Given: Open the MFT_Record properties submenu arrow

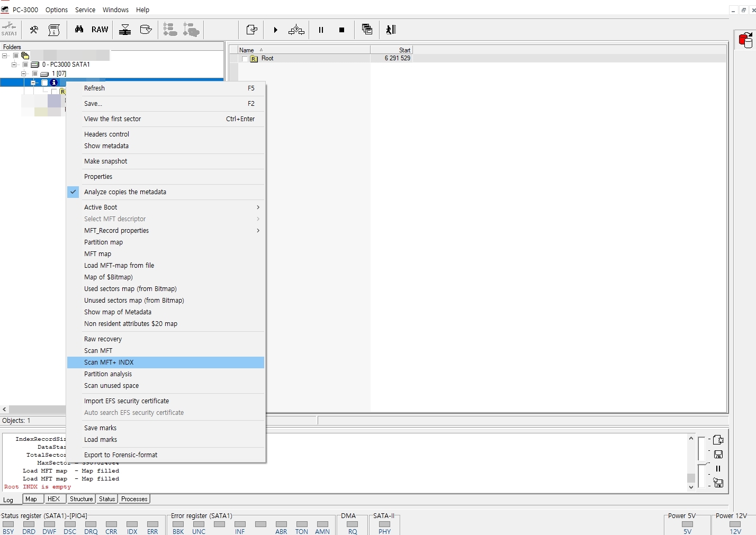Looking at the screenshot, I should click(x=258, y=231).
